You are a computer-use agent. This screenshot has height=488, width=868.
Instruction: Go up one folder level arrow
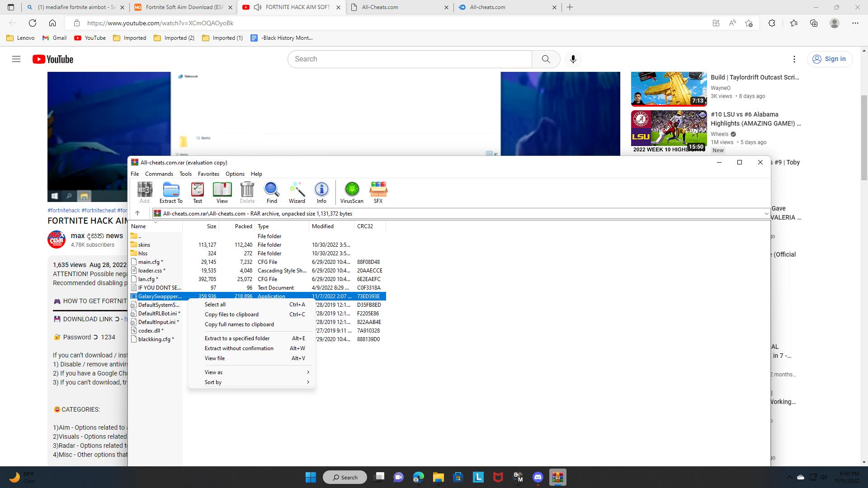[x=137, y=213]
